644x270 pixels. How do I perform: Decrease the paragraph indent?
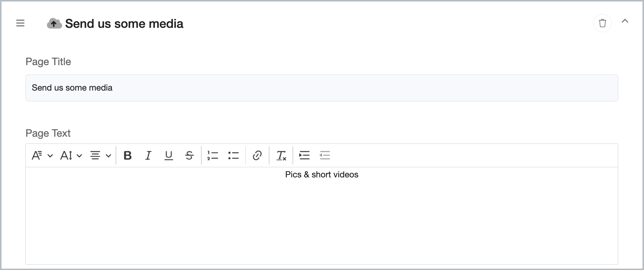click(324, 156)
